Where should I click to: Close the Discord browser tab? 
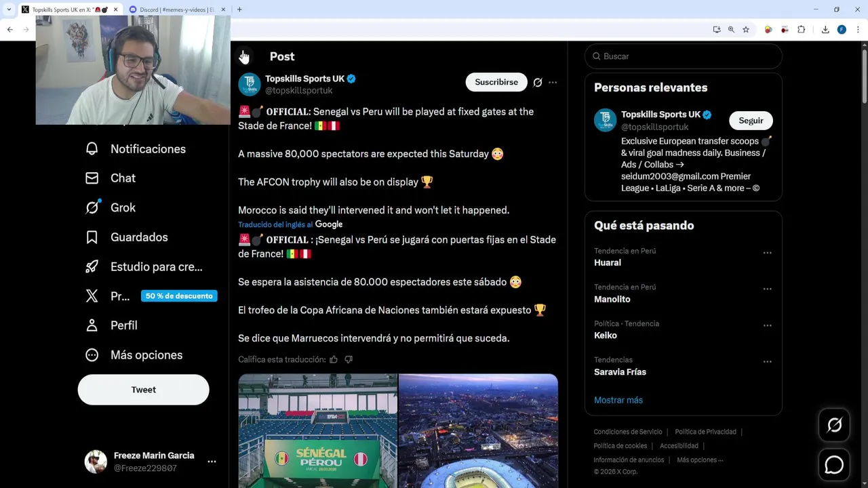coord(223,9)
